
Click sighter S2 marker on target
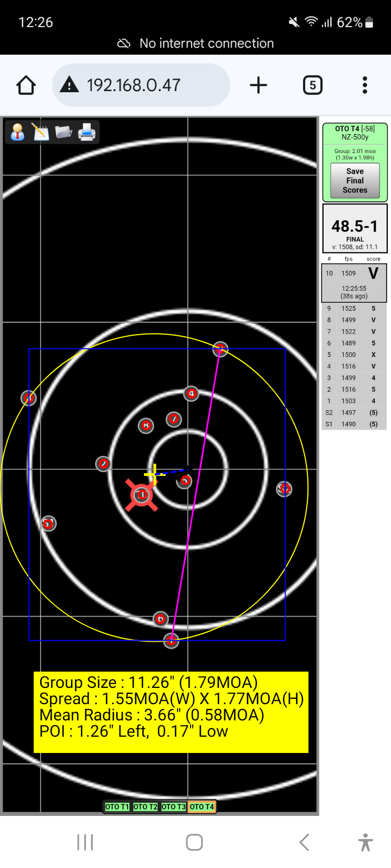[x=285, y=489]
